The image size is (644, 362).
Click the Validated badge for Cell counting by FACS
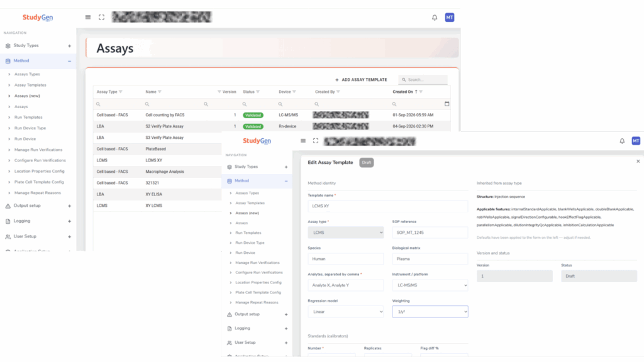pyautogui.click(x=253, y=116)
